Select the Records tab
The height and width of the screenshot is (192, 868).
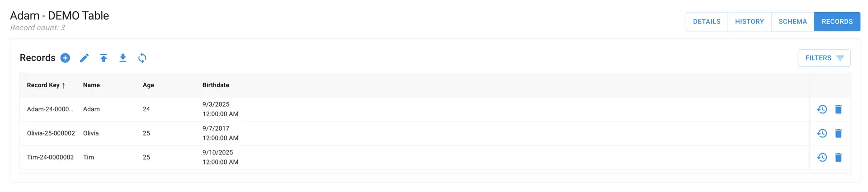pyautogui.click(x=837, y=22)
